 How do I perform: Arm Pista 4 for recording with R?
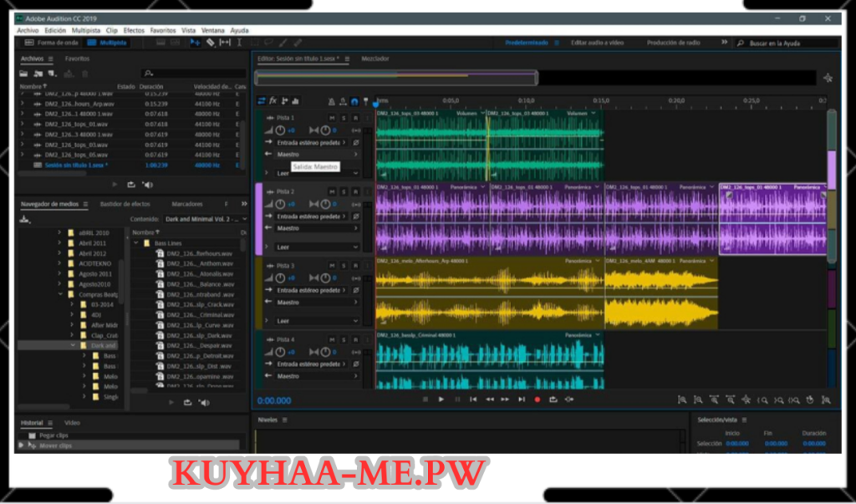[356, 339]
